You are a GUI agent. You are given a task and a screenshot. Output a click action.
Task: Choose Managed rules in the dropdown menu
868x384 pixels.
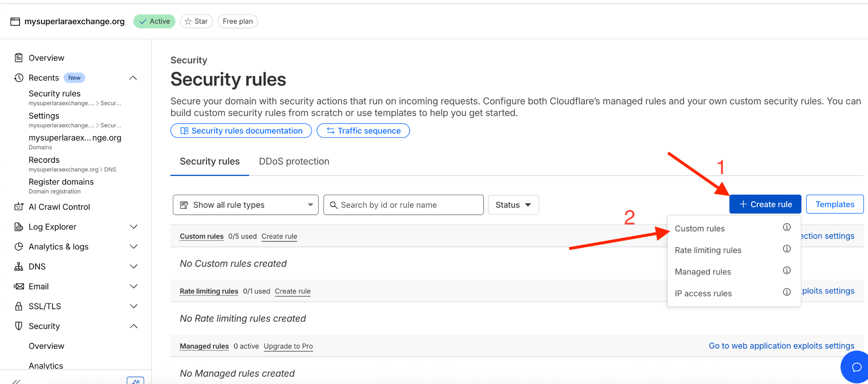point(703,272)
